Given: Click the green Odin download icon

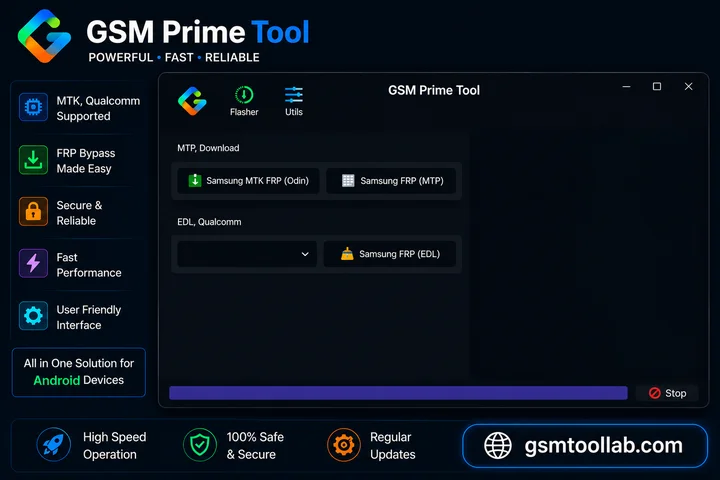Looking at the screenshot, I should coord(195,181).
